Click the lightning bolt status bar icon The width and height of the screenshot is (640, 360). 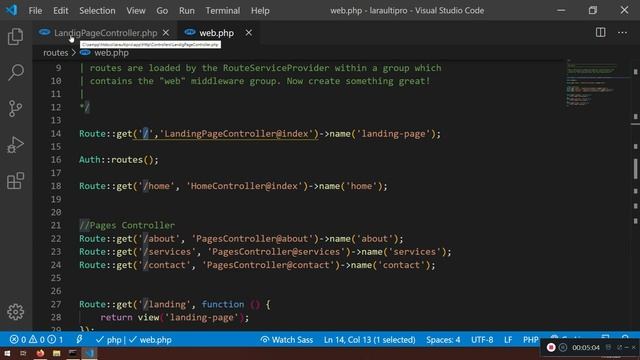[79, 339]
